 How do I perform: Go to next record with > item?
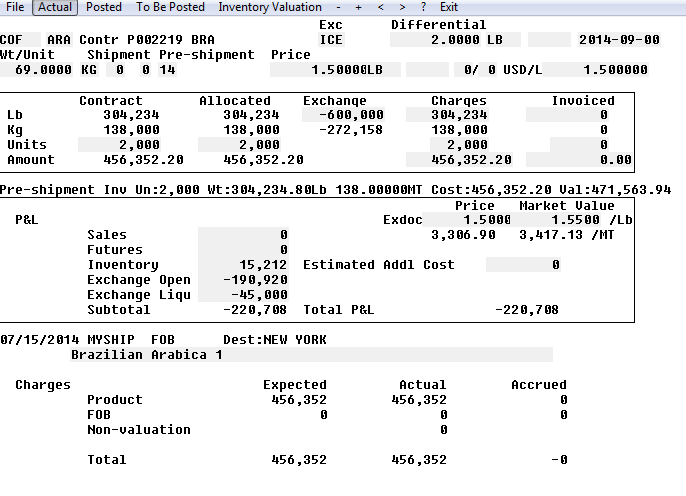(x=402, y=7)
